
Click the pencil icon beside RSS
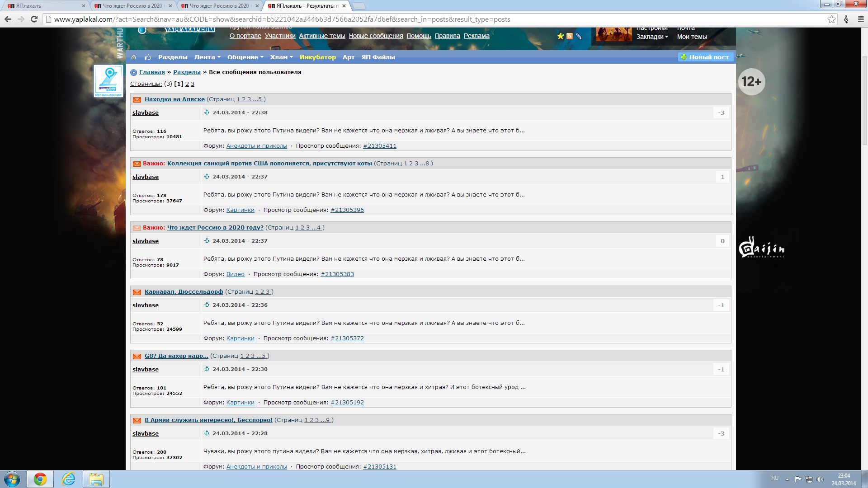579,36
